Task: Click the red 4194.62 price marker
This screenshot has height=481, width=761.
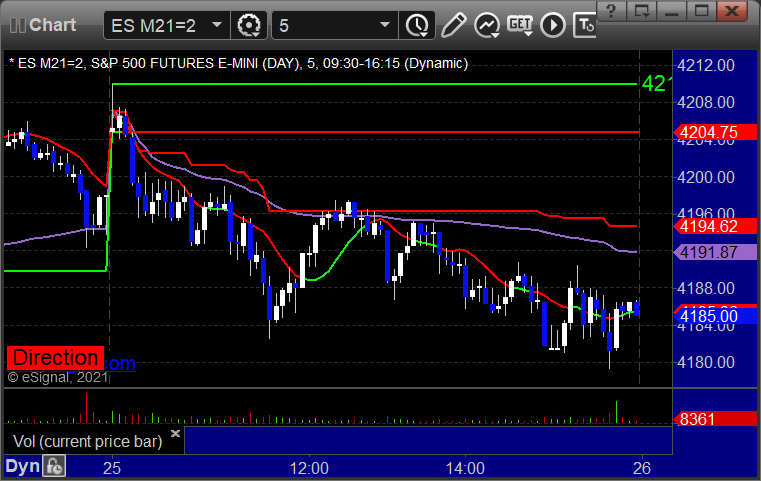Action: click(x=715, y=226)
